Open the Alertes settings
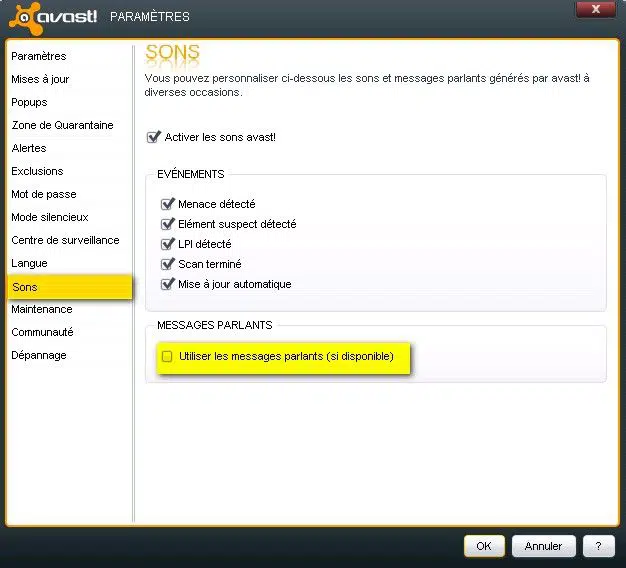The image size is (626, 568). coord(29,148)
